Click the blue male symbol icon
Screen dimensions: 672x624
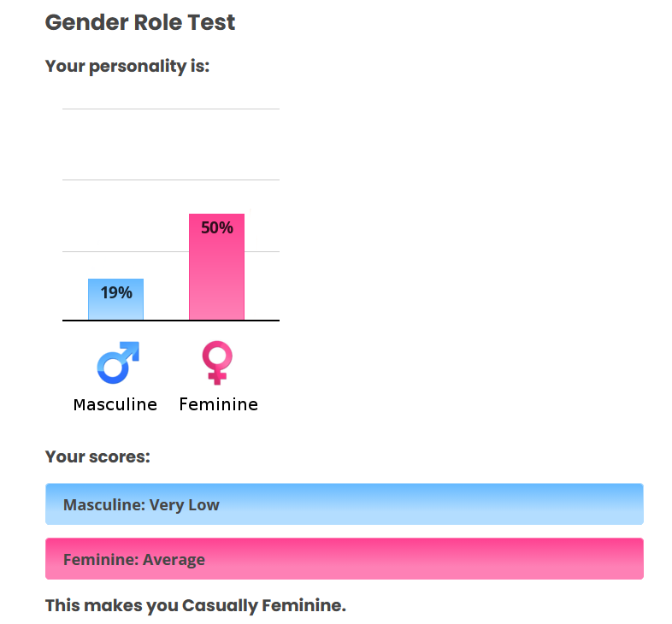tap(118, 362)
